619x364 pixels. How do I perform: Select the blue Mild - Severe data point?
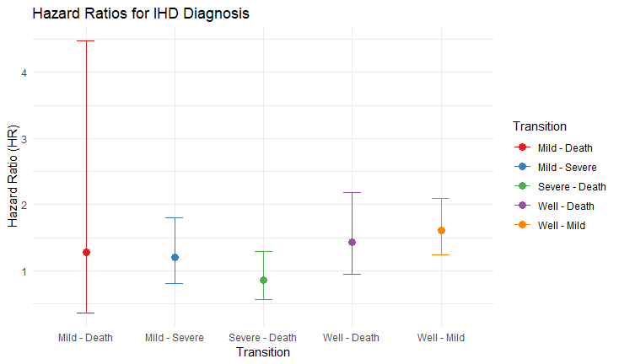coord(175,257)
